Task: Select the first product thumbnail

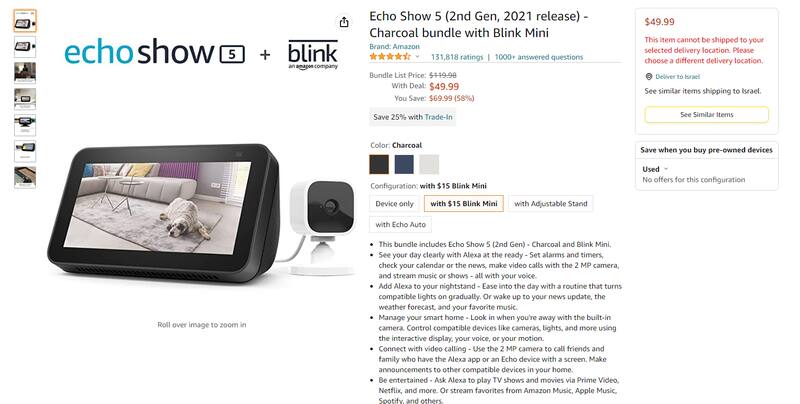Action: [25, 21]
